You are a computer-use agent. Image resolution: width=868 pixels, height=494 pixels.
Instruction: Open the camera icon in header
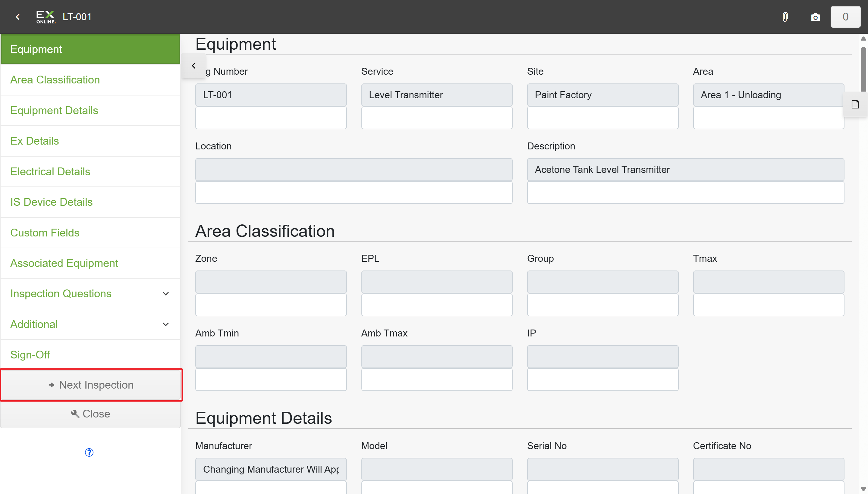coord(815,17)
